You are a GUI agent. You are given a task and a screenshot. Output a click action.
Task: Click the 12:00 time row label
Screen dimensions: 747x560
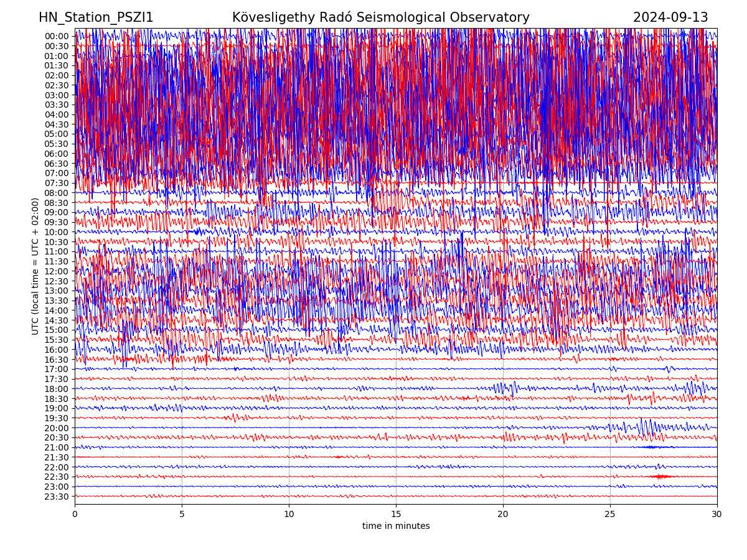pyautogui.click(x=56, y=271)
